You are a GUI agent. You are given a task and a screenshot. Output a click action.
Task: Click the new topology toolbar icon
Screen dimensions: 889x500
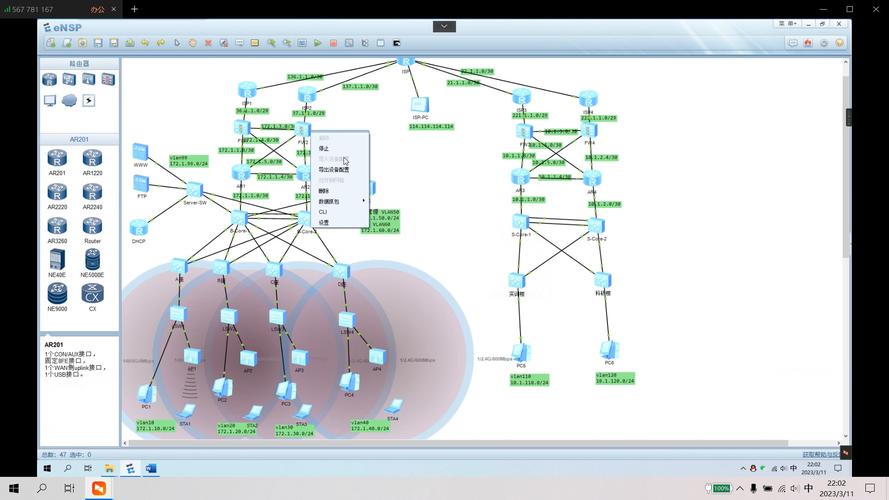click(x=51, y=43)
